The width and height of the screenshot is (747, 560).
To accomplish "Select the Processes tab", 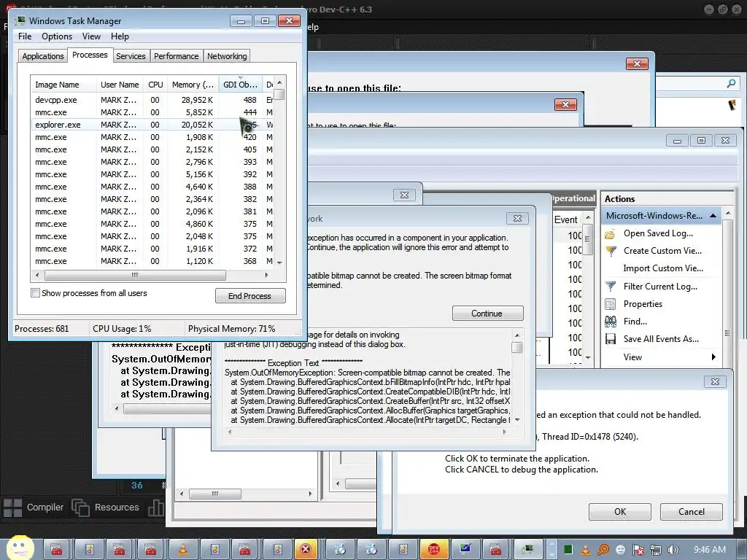I will 90,55.
